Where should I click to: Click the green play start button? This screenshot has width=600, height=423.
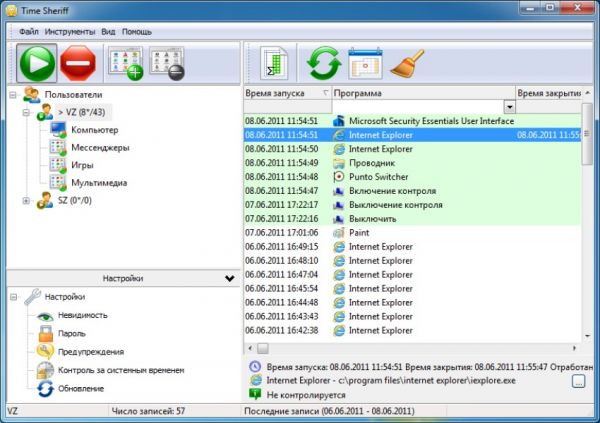click(x=37, y=64)
